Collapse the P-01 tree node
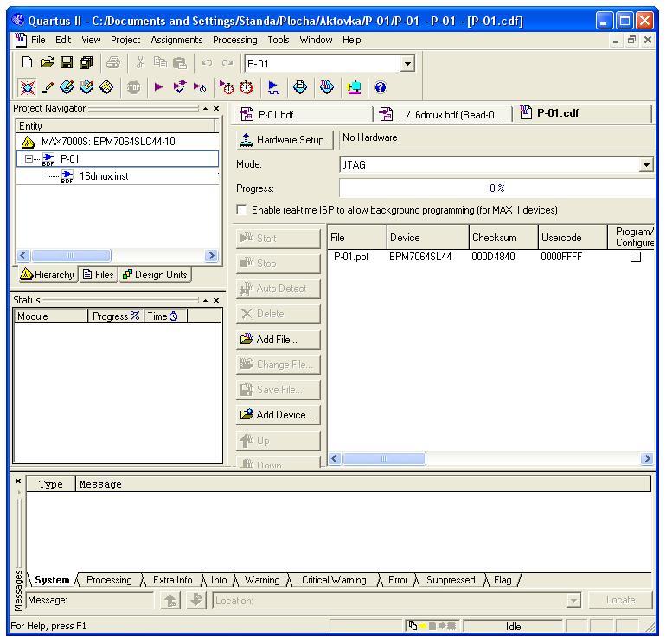The image size is (666, 644). pos(29,158)
